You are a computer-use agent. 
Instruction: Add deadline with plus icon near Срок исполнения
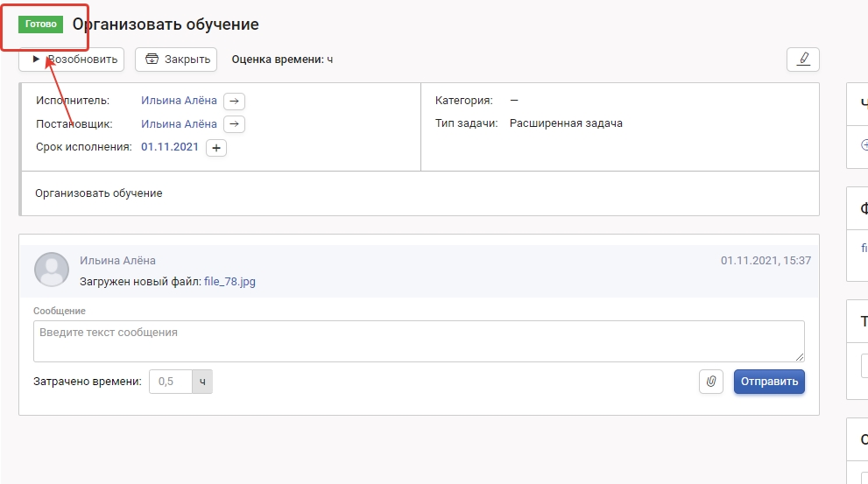coord(216,148)
